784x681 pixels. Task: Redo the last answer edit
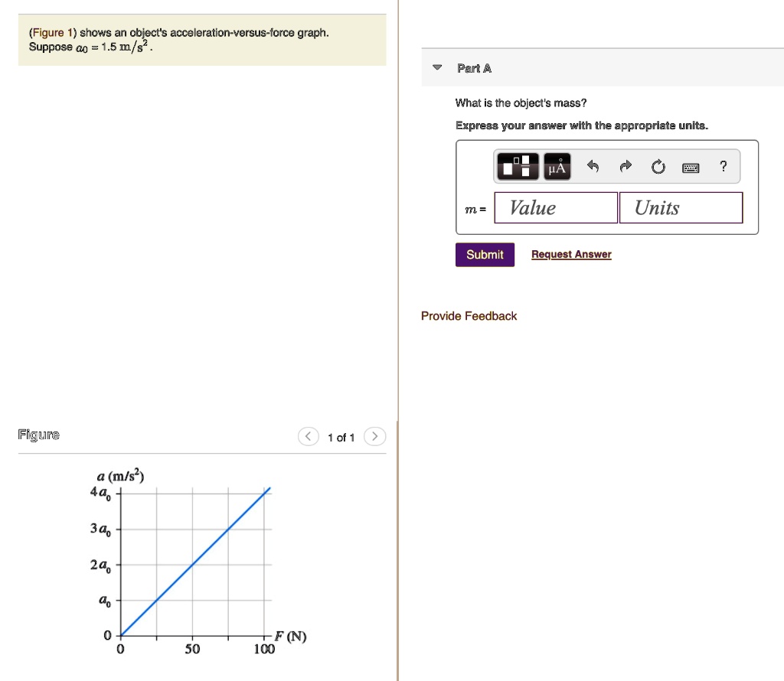[625, 166]
